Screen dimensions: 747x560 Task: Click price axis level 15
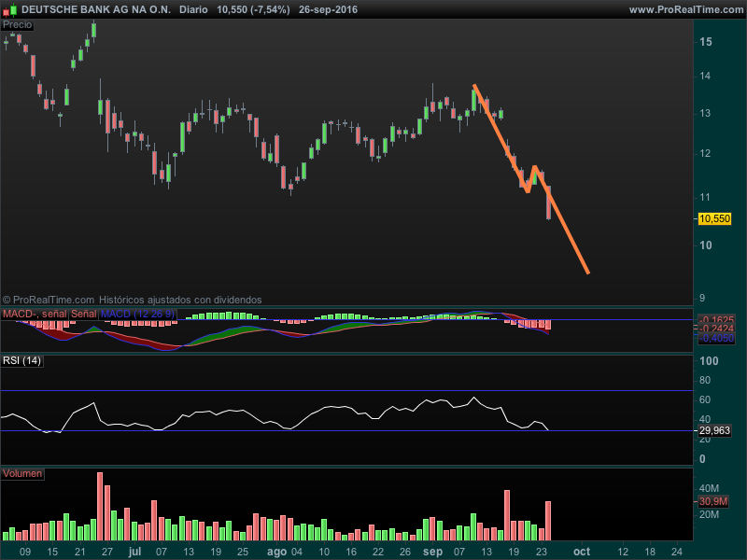(x=706, y=42)
